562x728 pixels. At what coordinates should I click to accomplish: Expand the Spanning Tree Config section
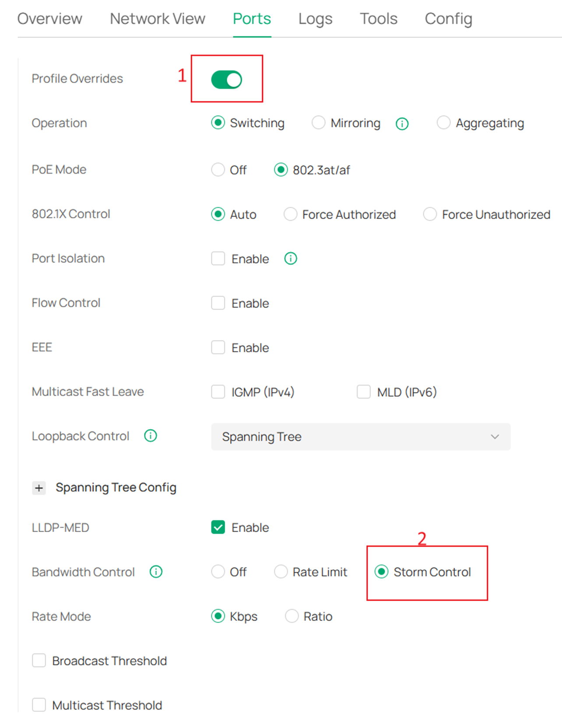pyautogui.click(x=39, y=487)
